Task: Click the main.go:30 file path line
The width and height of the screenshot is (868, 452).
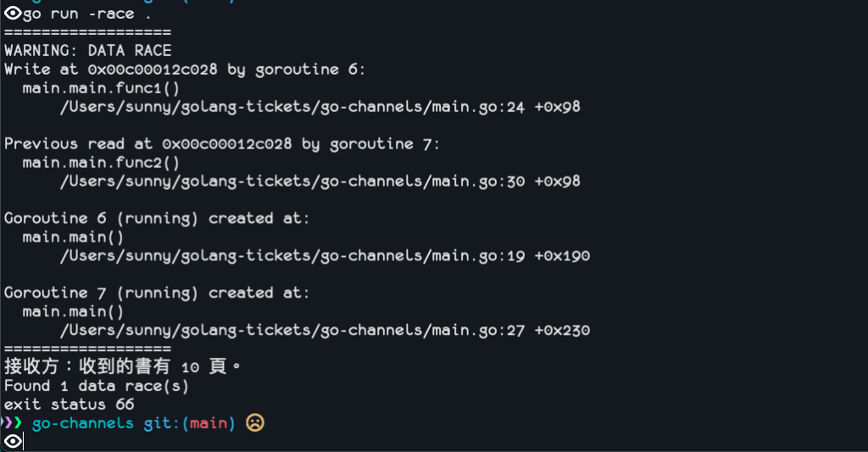Action: 320,181
